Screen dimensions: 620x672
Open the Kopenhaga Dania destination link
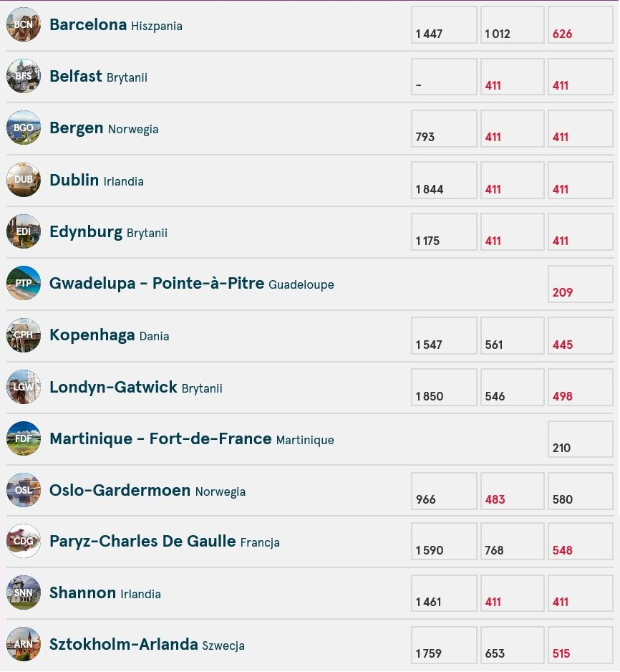click(110, 335)
